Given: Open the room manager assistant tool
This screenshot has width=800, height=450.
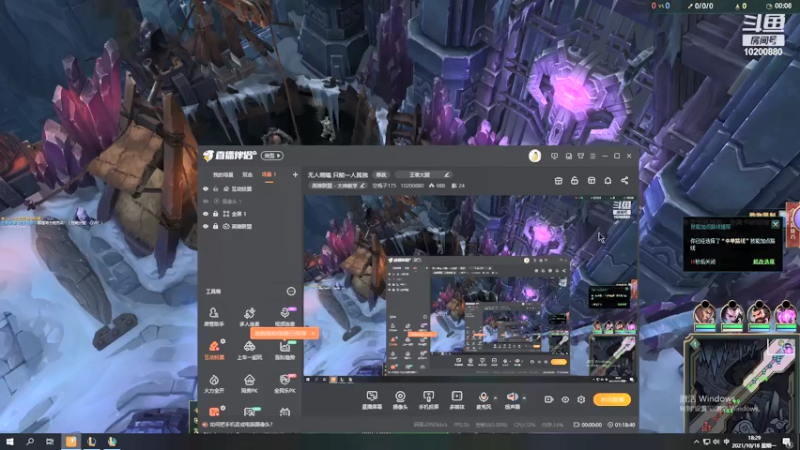Looking at the screenshot, I should (x=214, y=316).
